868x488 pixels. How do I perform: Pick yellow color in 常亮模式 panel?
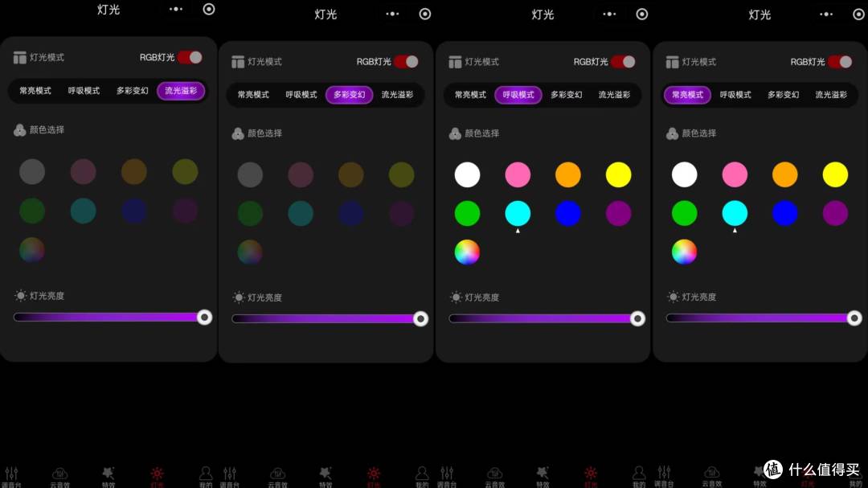pos(835,174)
